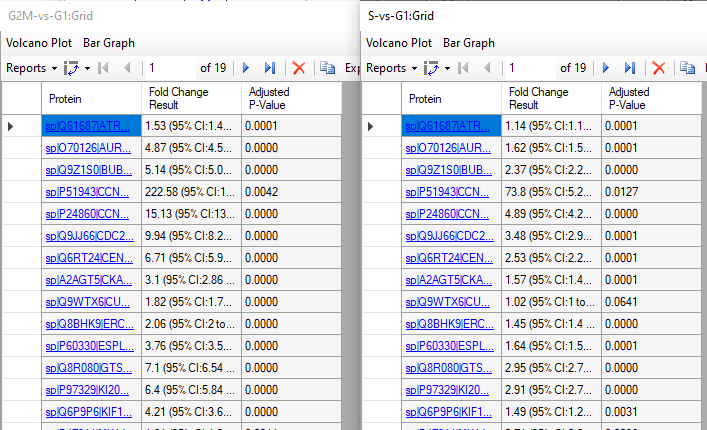Image resolution: width=707 pixels, height=430 pixels.
Task: Open sp|P97329|KI20 link in S-vs-G1 grid
Action: (x=447, y=390)
